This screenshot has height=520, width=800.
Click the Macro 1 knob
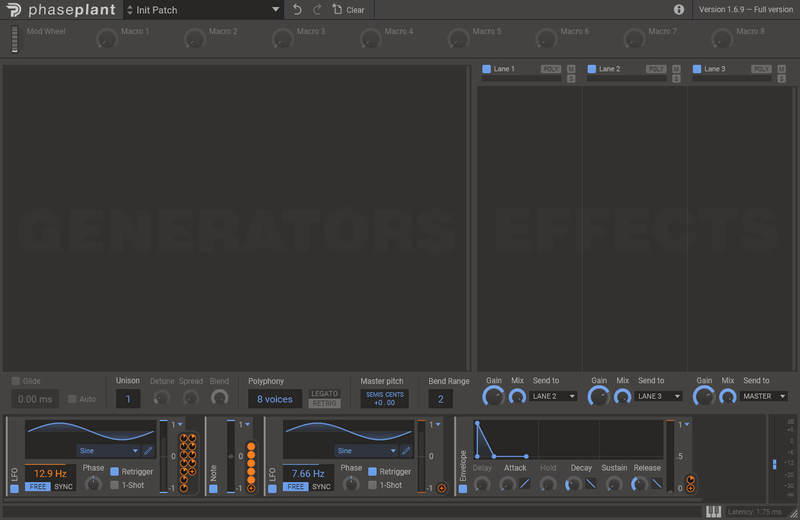[107, 39]
